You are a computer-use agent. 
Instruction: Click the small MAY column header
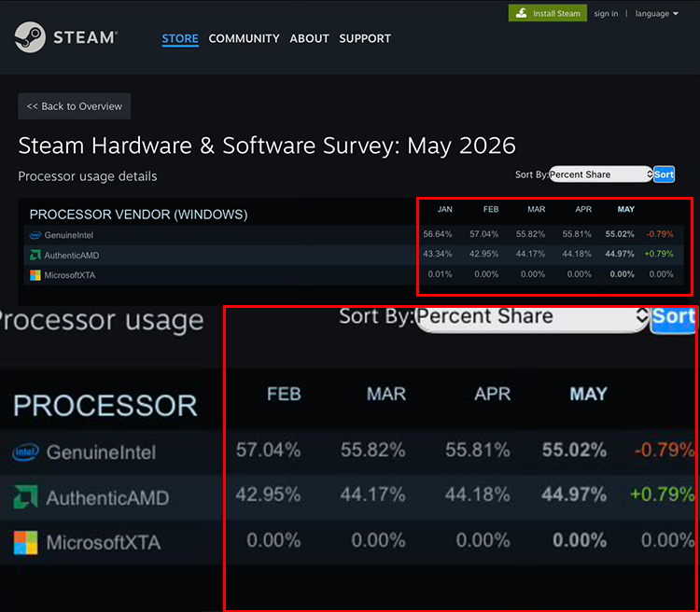626,209
